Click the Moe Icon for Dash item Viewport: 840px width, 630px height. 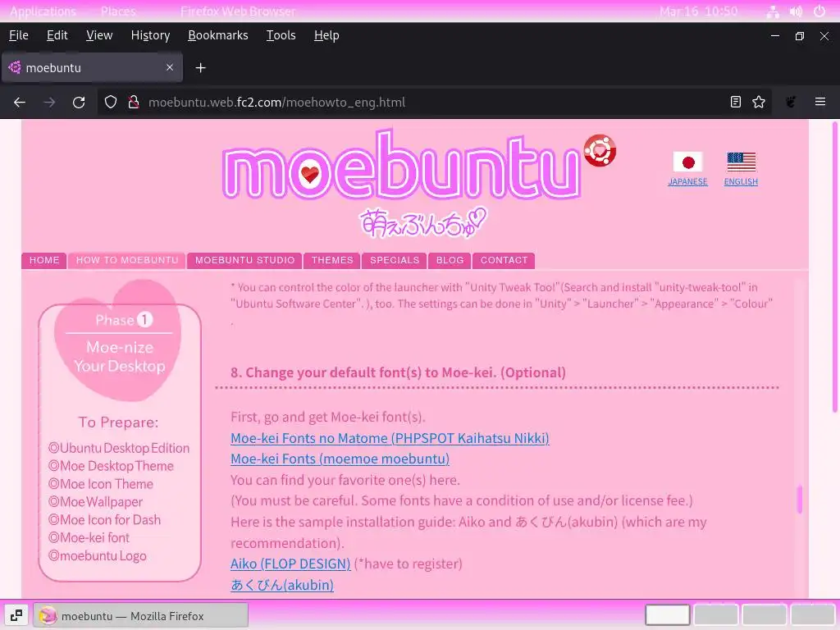click(104, 519)
